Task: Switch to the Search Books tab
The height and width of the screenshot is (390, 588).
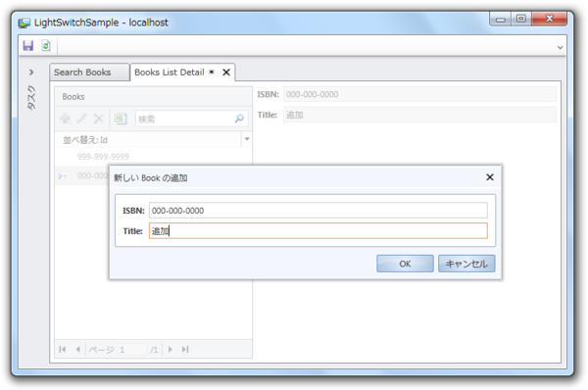Action: 89,72
